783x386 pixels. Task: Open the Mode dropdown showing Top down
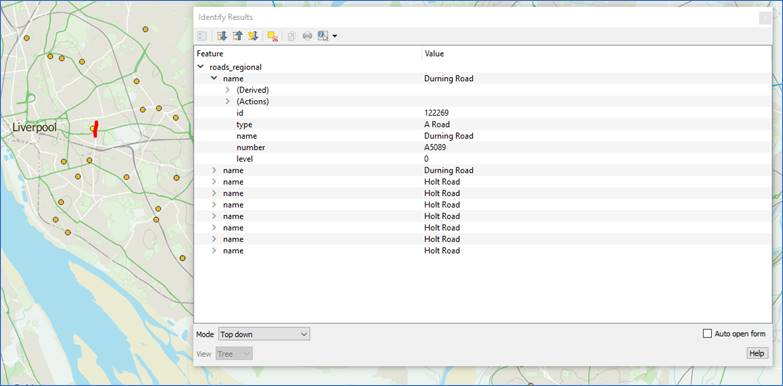(x=264, y=334)
